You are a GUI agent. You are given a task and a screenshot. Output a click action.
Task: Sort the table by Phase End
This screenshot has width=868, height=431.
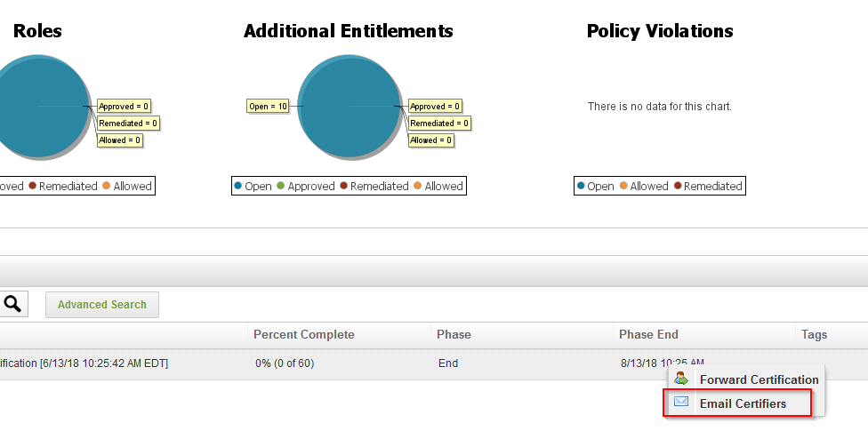point(648,335)
